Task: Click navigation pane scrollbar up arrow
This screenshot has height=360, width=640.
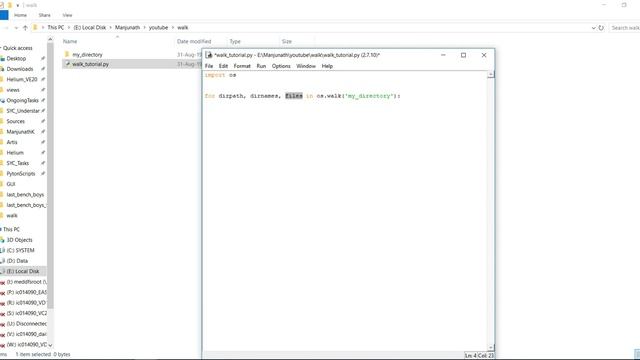Action: point(50,40)
